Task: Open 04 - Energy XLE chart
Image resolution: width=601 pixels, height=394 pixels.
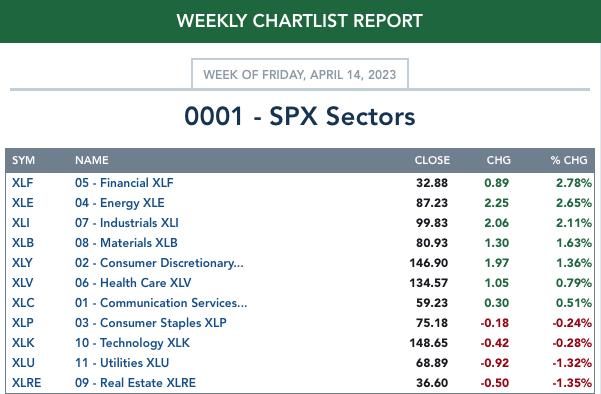Action: [120, 203]
